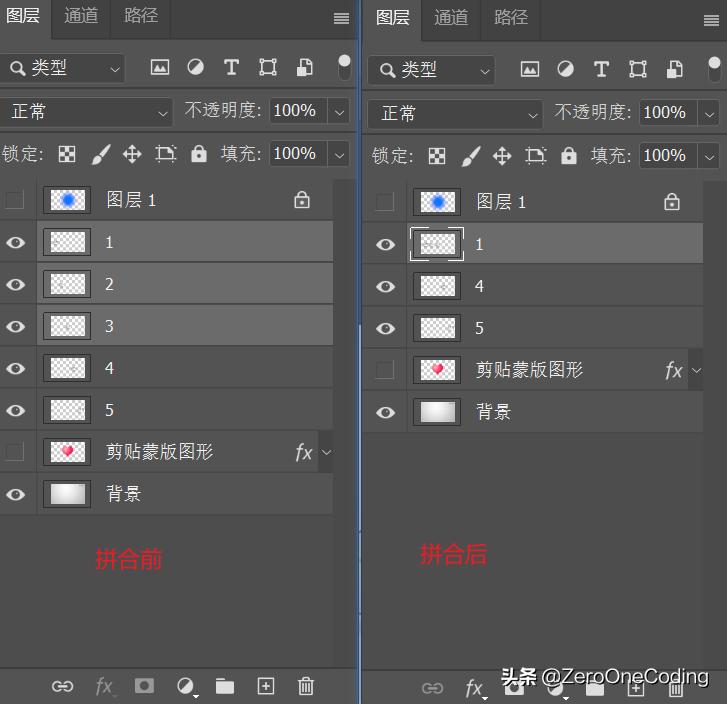
Task: Create new adjustment layer in left panel
Action: click(186, 686)
